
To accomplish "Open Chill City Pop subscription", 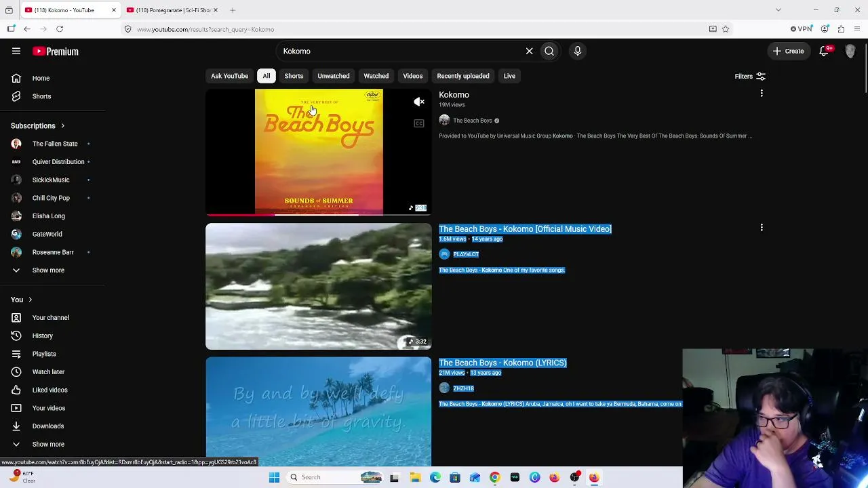I will pyautogui.click(x=52, y=198).
